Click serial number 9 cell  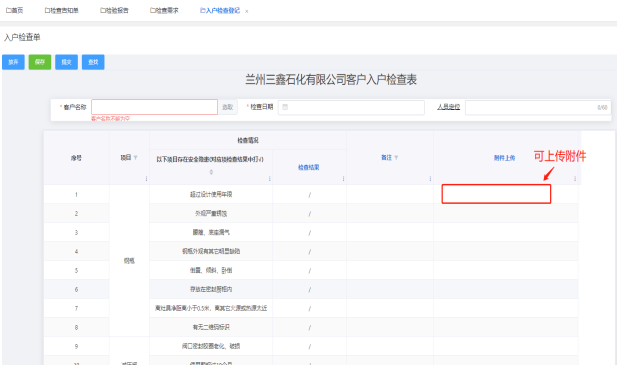tap(76, 346)
